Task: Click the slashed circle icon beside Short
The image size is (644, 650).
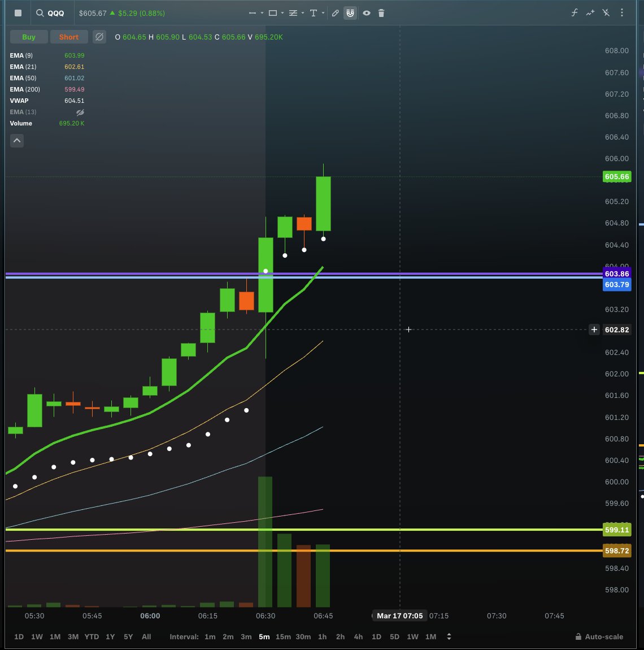Action: [x=99, y=37]
